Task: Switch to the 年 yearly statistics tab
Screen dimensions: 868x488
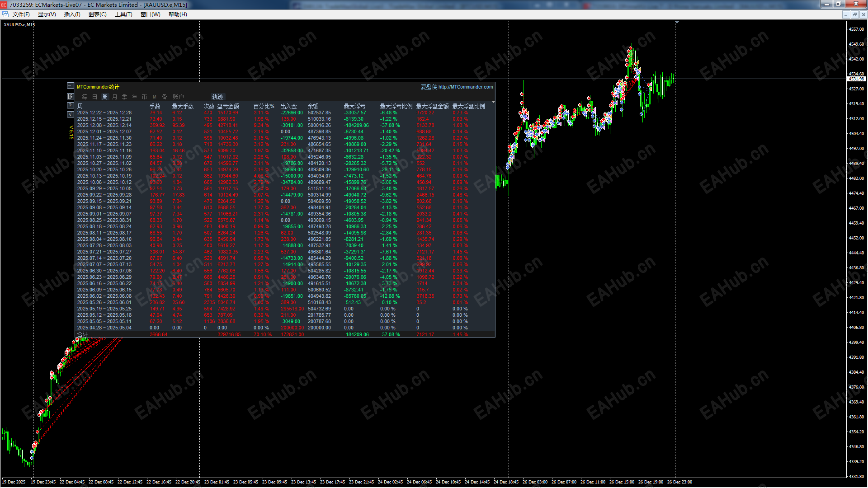Action: 135,97
